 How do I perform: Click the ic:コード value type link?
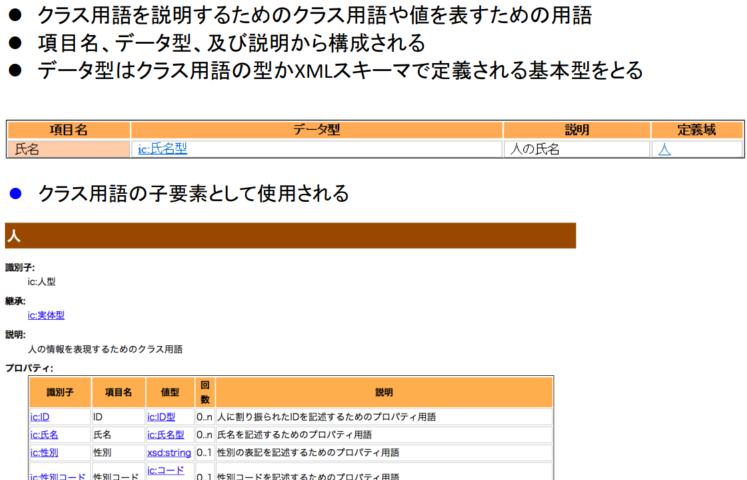166,470
